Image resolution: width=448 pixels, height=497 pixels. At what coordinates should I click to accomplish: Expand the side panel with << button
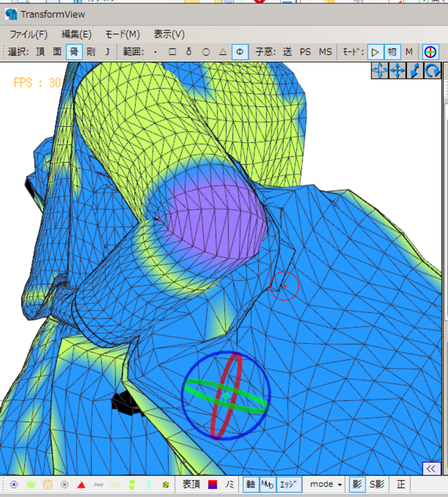[x=431, y=468]
